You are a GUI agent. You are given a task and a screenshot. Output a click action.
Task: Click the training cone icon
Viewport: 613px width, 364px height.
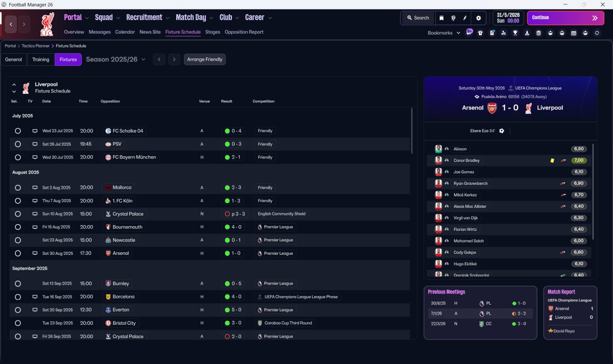(527, 33)
